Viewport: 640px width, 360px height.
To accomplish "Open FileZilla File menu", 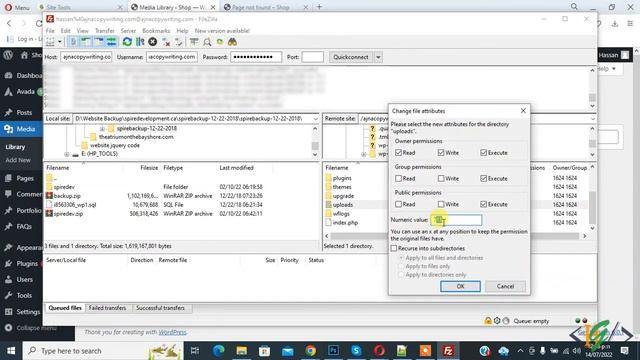I will (x=50, y=31).
